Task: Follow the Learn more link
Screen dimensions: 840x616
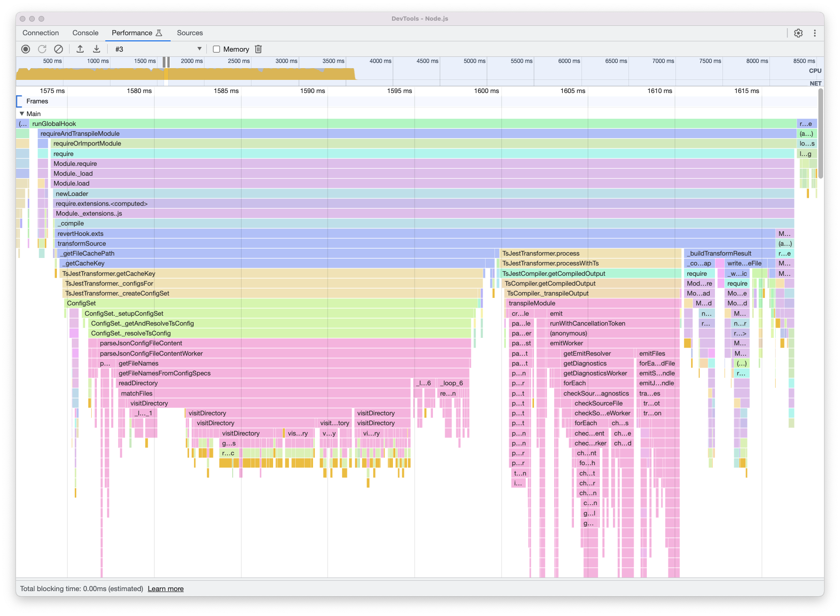Action: [x=165, y=589]
